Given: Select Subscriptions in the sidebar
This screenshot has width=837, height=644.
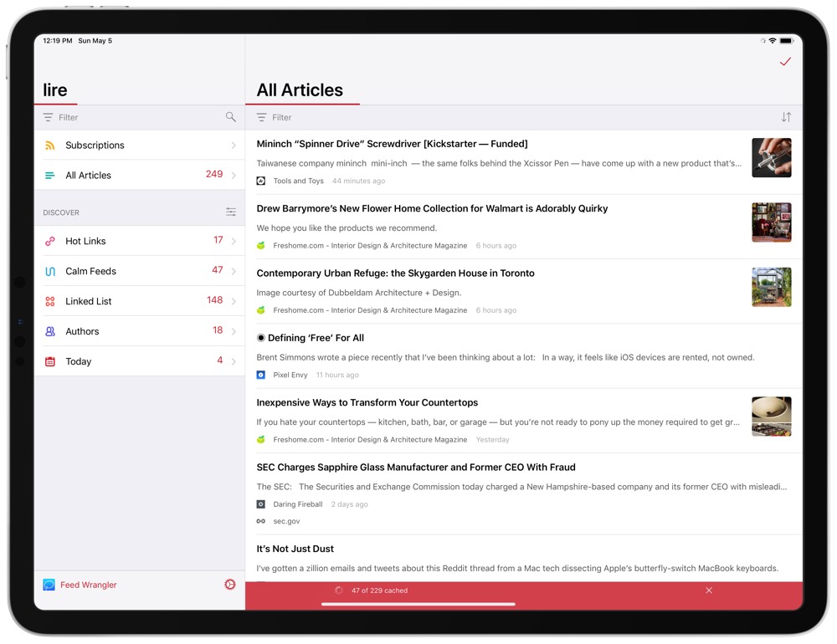Looking at the screenshot, I should tap(140, 146).
